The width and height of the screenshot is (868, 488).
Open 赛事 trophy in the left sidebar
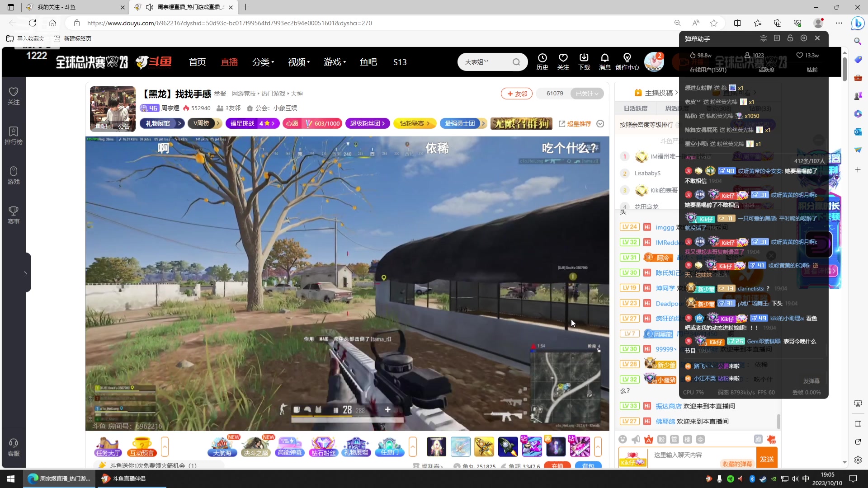coord(14,215)
